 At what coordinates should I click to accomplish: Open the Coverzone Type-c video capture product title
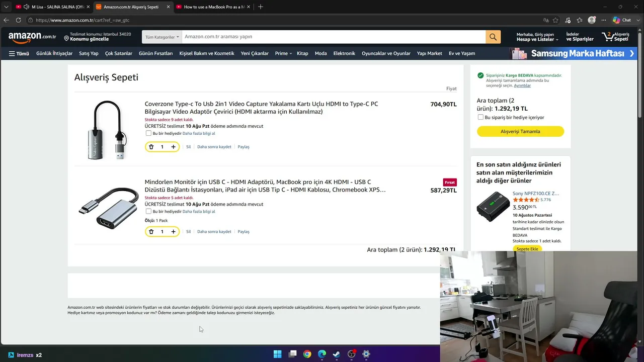click(261, 108)
